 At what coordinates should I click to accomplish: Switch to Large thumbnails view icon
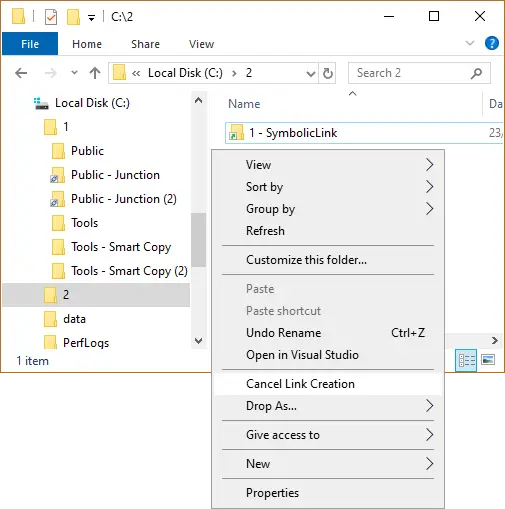coord(488,360)
